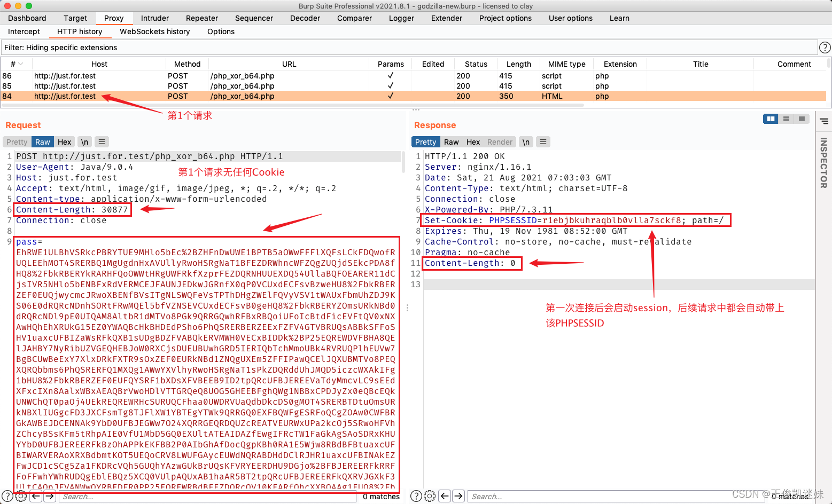Screen dimensions: 832x504
Task: Select combined tabbed layout icon
Action: tap(802, 119)
